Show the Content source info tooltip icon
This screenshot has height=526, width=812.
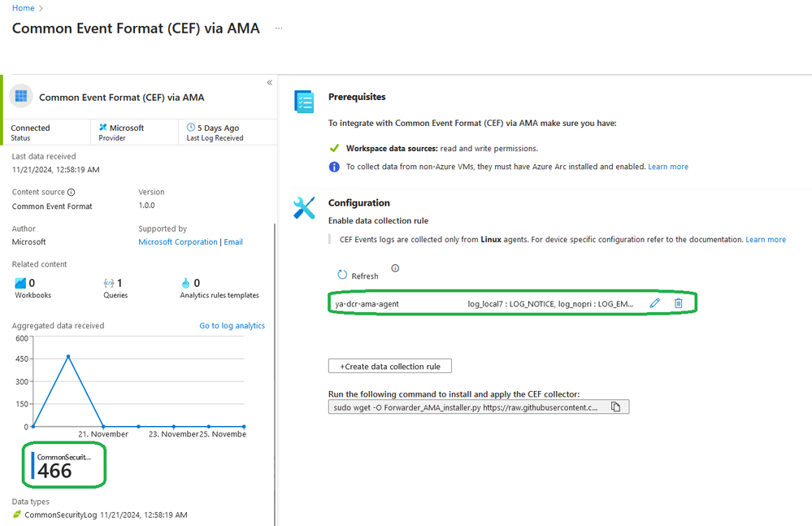click(x=72, y=192)
